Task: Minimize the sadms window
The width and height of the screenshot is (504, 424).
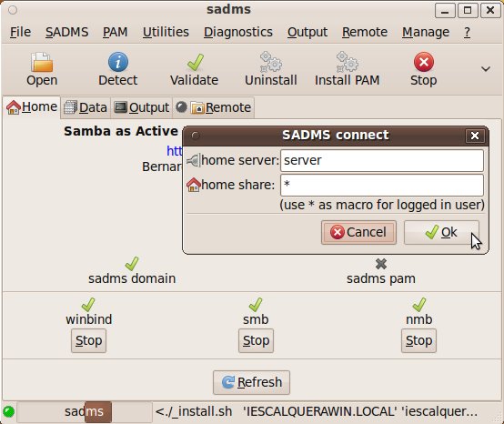Action: pos(445,11)
